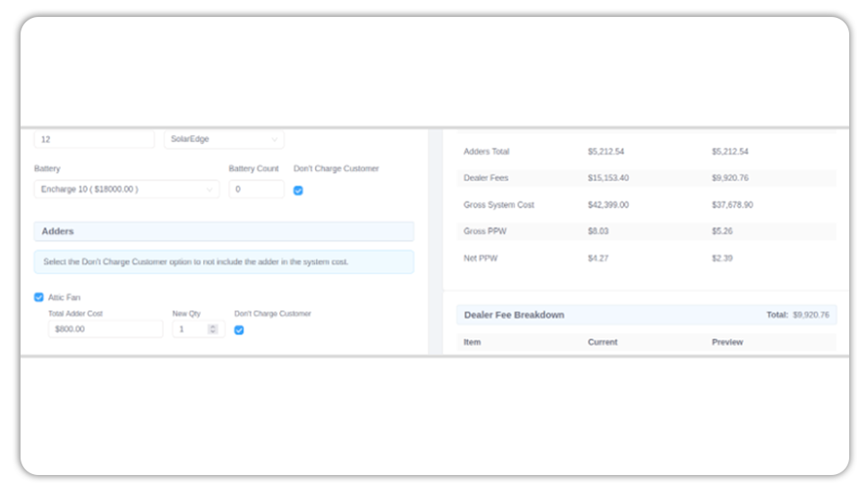Screen dimensions: 868x492
Task: Click the Current column header
Action: (602, 343)
